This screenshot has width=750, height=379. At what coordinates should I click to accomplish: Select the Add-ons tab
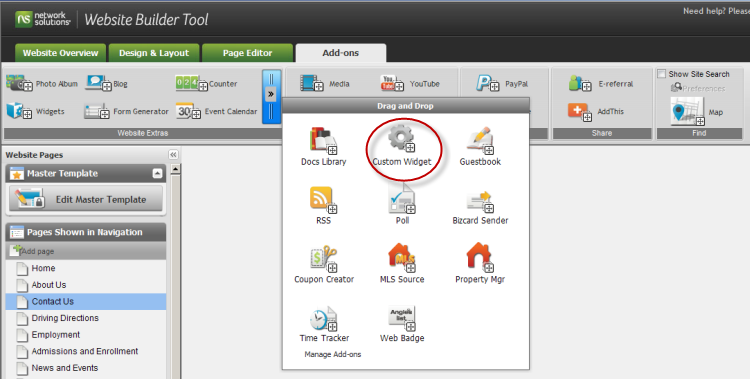(x=341, y=53)
